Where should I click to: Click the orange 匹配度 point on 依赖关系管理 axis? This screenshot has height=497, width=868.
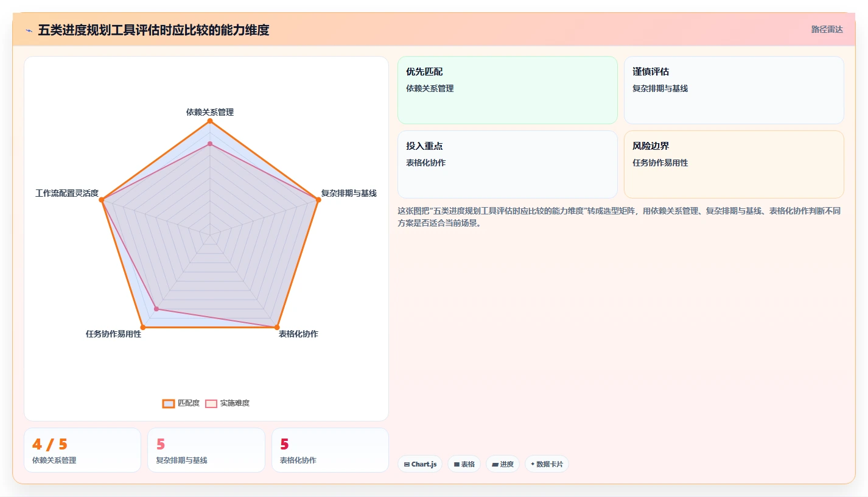(x=210, y=121)
